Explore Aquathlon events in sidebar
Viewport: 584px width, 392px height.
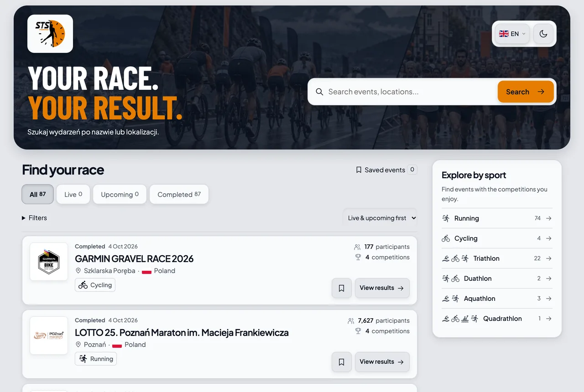click(497, 299)
